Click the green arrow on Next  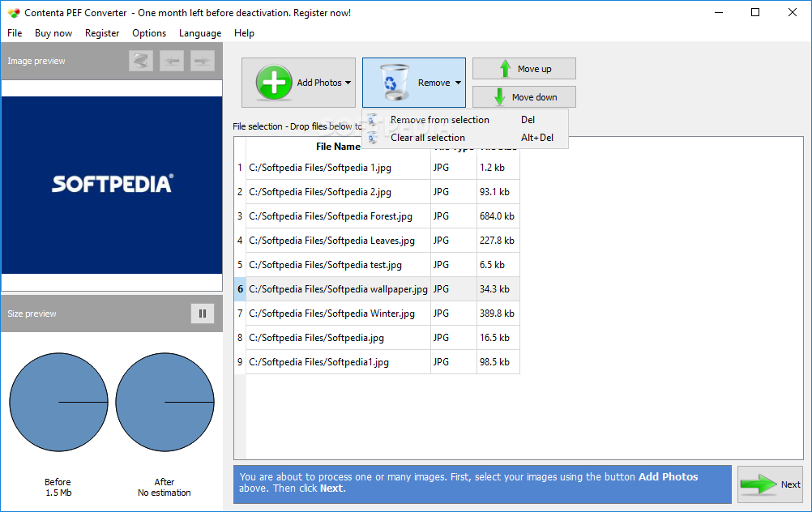(x=759, y=485)
